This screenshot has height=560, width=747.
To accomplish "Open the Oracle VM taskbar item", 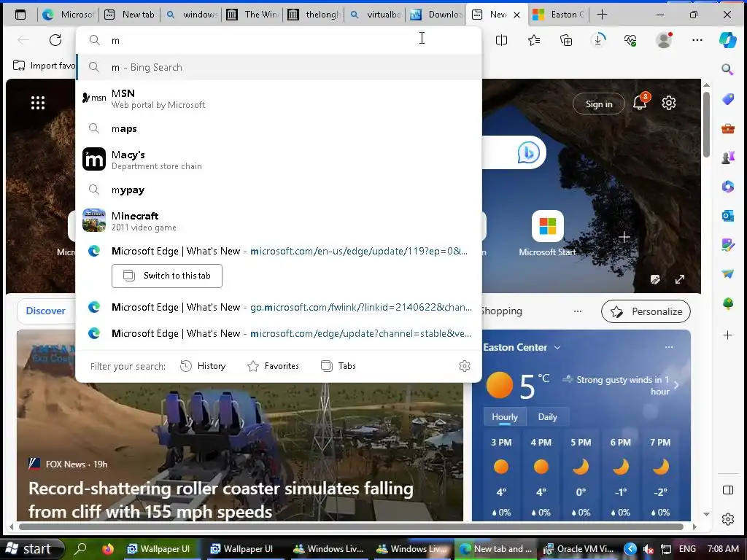I will tap(578, 549).
